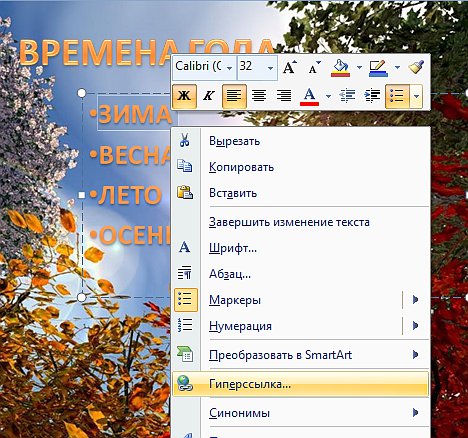468x438 pixels.
Task: Open Маркеры submenu
Action: pyautogui.click(x=301, y=300)
